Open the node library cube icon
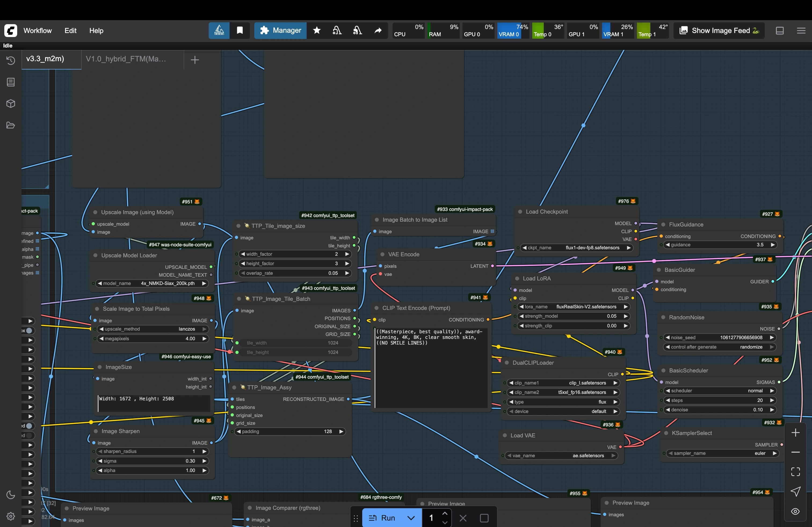This screenshot has width=812, height=527. (x=10, y=104)
